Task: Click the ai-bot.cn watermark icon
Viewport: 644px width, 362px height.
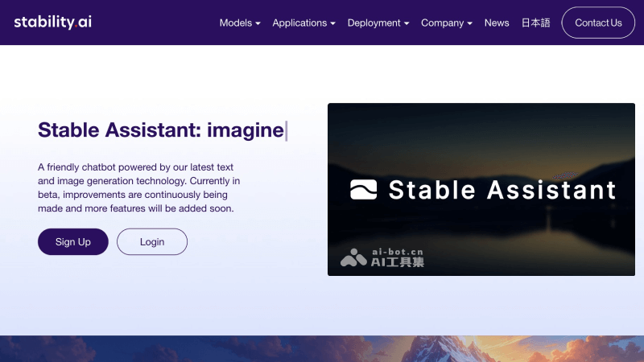Action: [353, 257]
